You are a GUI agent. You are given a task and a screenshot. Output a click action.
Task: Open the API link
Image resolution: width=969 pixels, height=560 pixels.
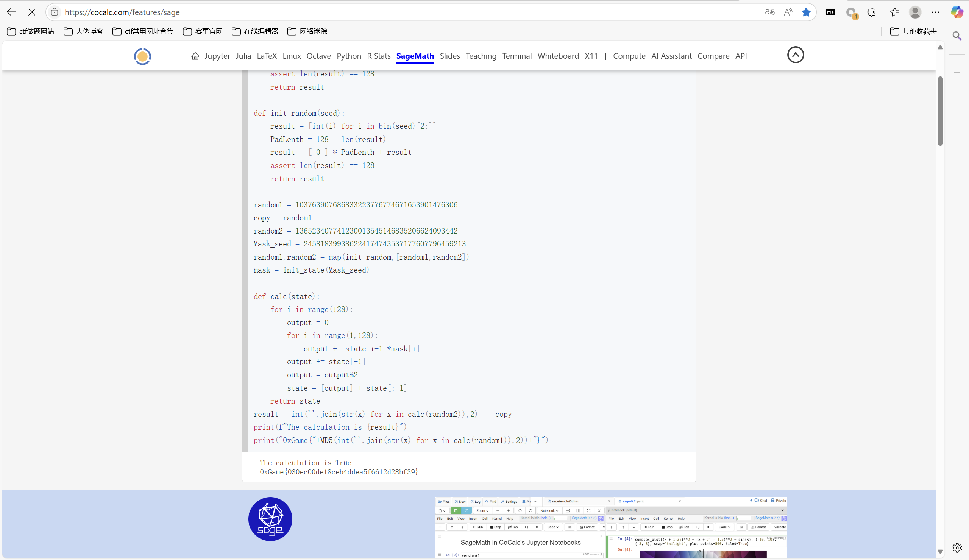(x=741, y=56)
